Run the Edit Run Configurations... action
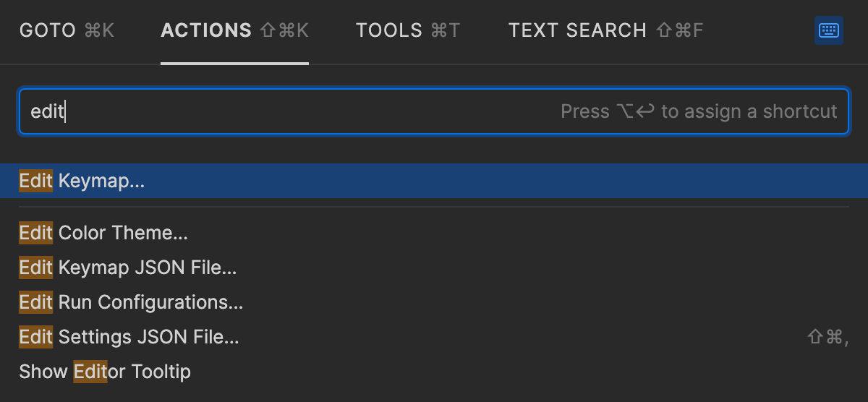 click(x=131, y=302)
